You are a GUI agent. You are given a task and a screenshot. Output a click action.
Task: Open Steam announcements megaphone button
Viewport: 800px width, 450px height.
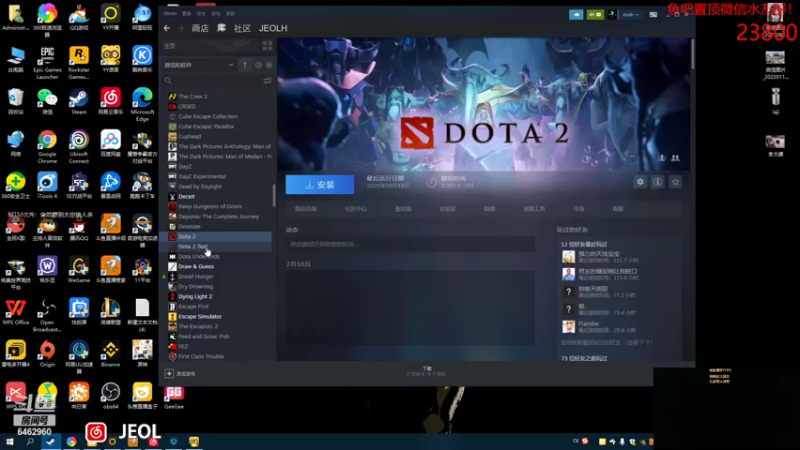pyautogui.click(x=576, y=14)
